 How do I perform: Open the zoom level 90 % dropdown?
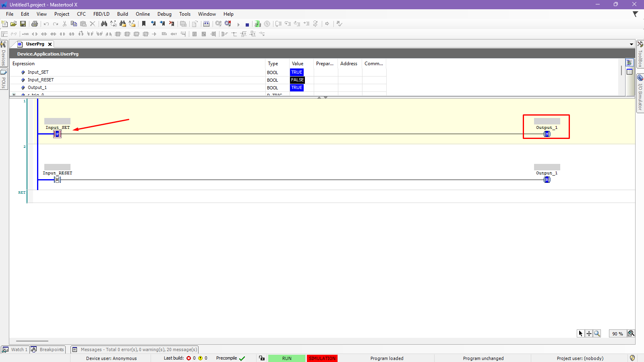(617, 333)
